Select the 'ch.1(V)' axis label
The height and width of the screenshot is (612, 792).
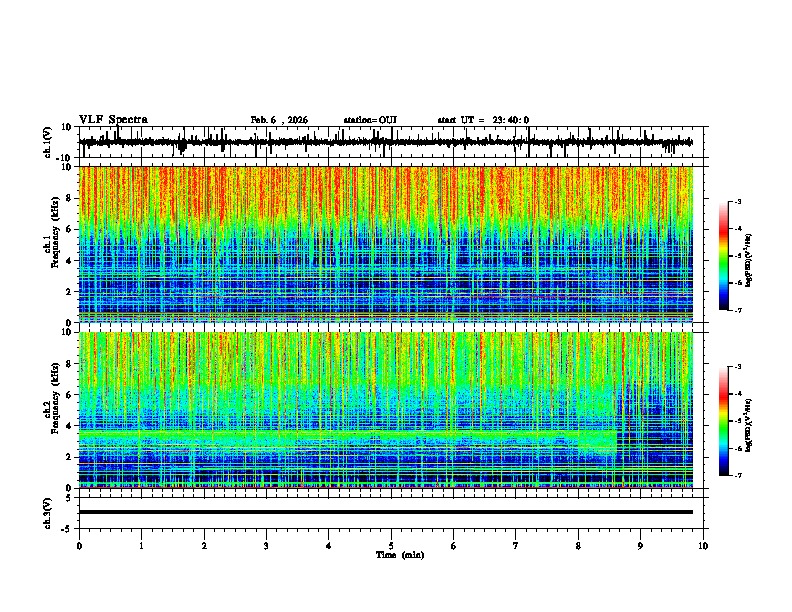tap(48, 142)
